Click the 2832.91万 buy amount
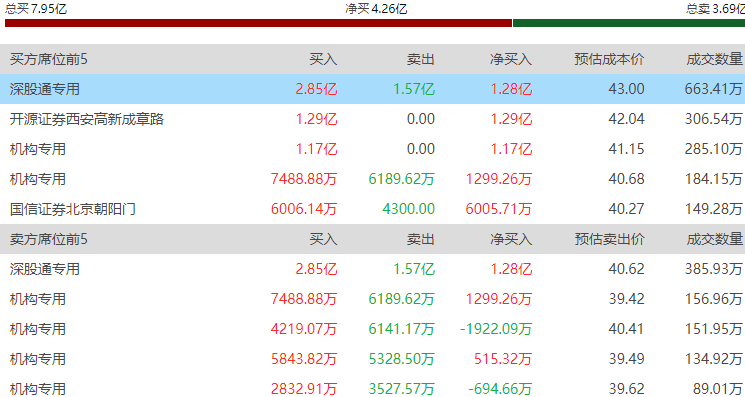 [x=305, y=389]
